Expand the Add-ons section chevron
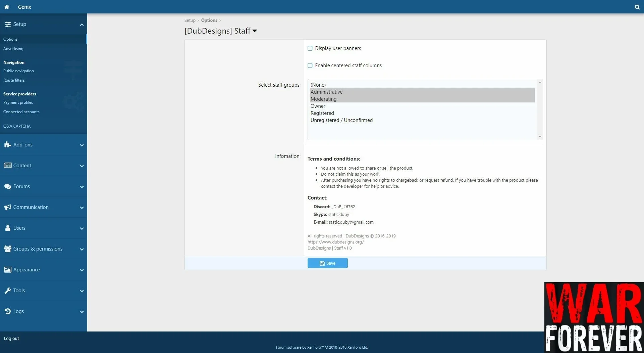644x353 pixels. (x=82, y=145)
